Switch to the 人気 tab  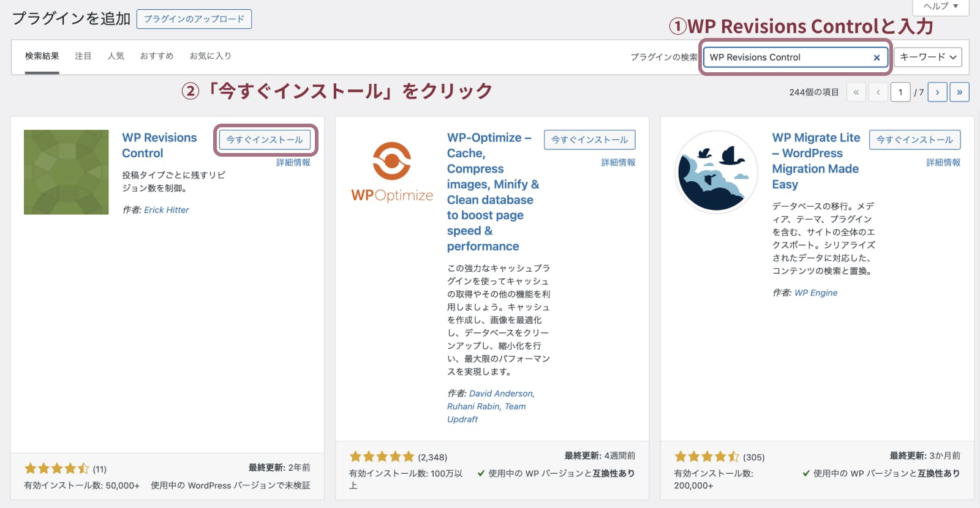[116, 56]
